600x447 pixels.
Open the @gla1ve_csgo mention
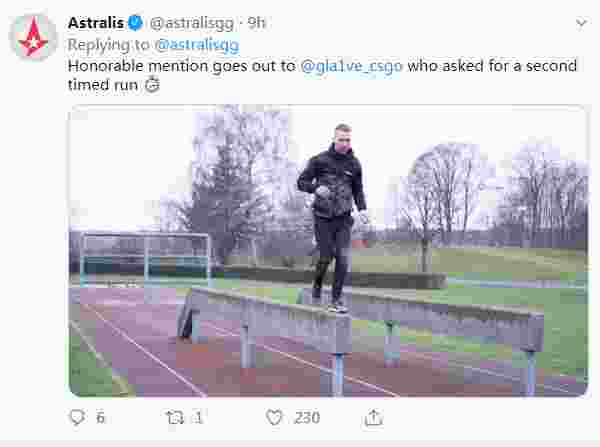pyautogui.click(x=352, y=66)
